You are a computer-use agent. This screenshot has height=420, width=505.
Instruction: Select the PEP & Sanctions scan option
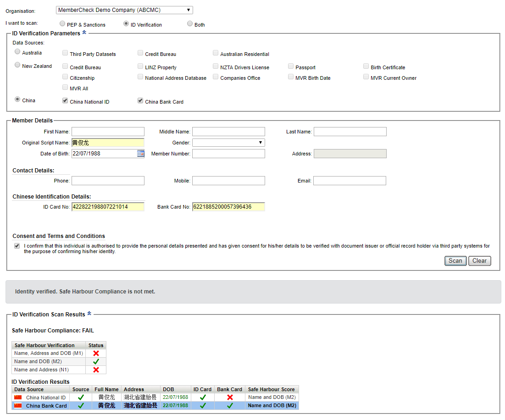pos(62,23)
